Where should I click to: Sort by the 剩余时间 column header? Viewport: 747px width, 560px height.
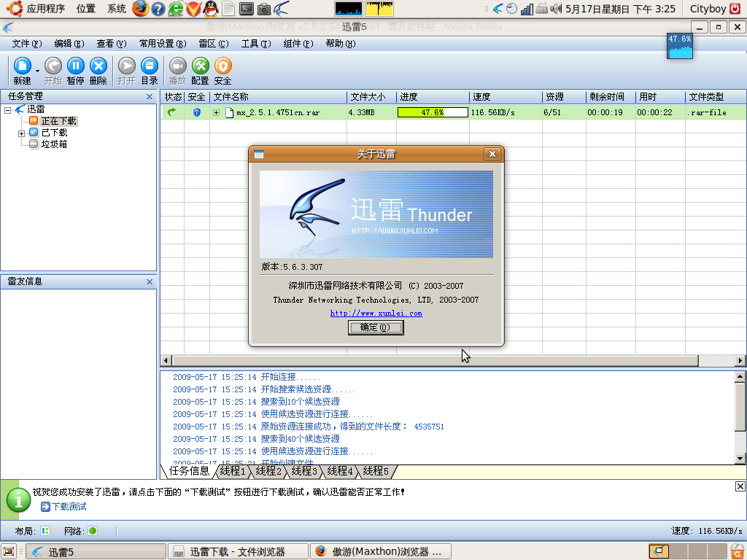[x=611, y=97]
